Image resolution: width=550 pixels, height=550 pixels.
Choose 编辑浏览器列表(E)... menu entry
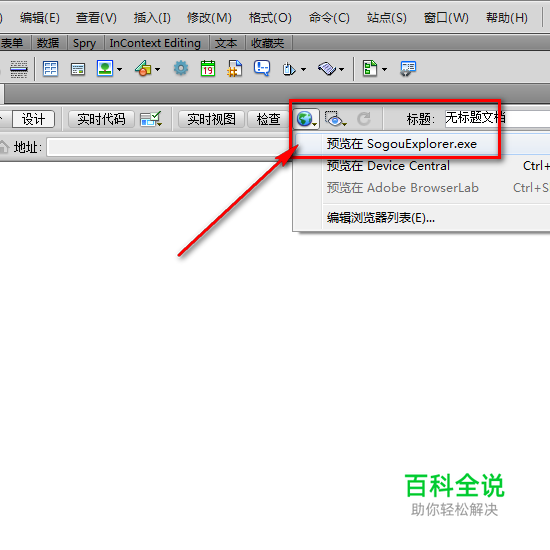(x=422, y=218)
